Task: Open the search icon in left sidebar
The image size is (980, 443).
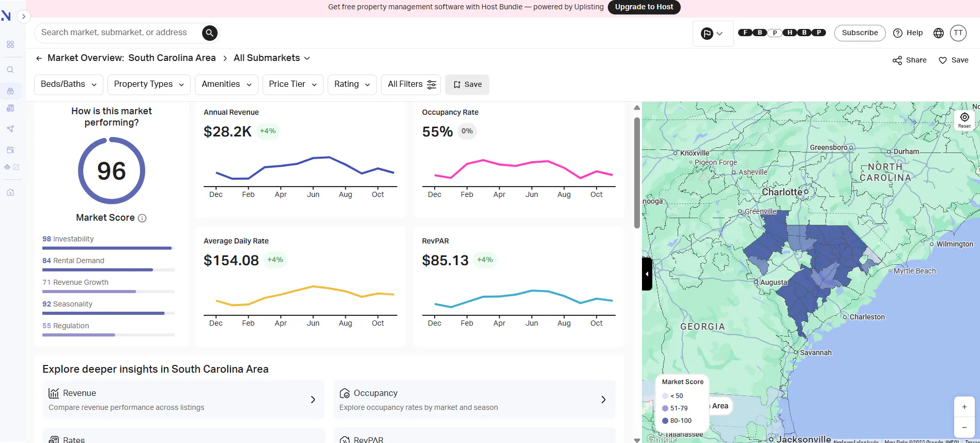Action: coord(10,70)
